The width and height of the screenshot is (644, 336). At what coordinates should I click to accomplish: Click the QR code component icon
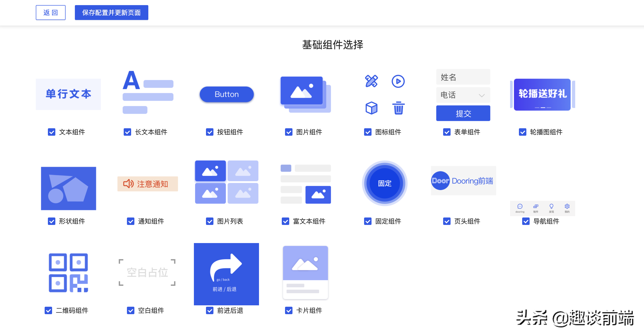pos(68,273)
